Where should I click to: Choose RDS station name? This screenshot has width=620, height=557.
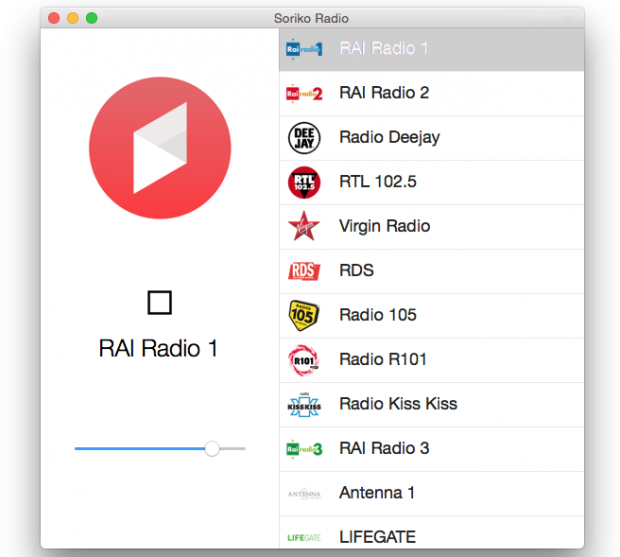click(x=357, y=270)
